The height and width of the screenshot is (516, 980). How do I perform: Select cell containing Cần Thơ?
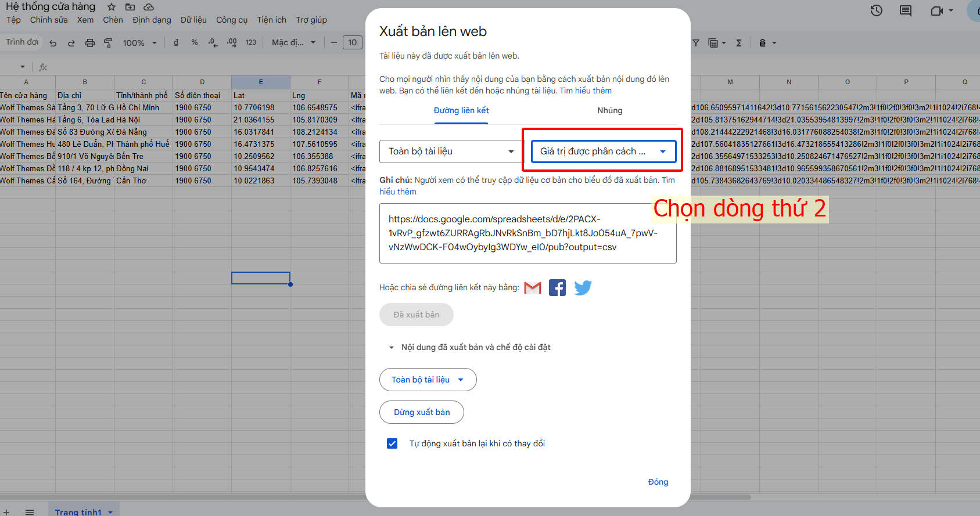coord(143,181)
